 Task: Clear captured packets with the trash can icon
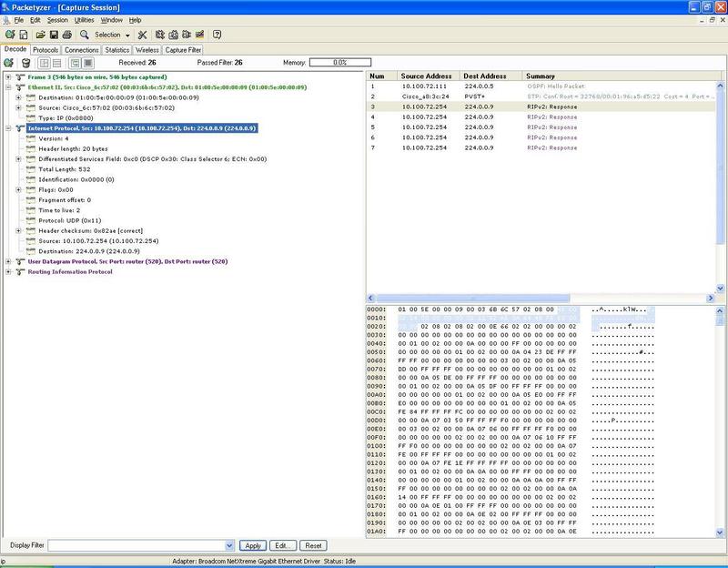[26, 63]
